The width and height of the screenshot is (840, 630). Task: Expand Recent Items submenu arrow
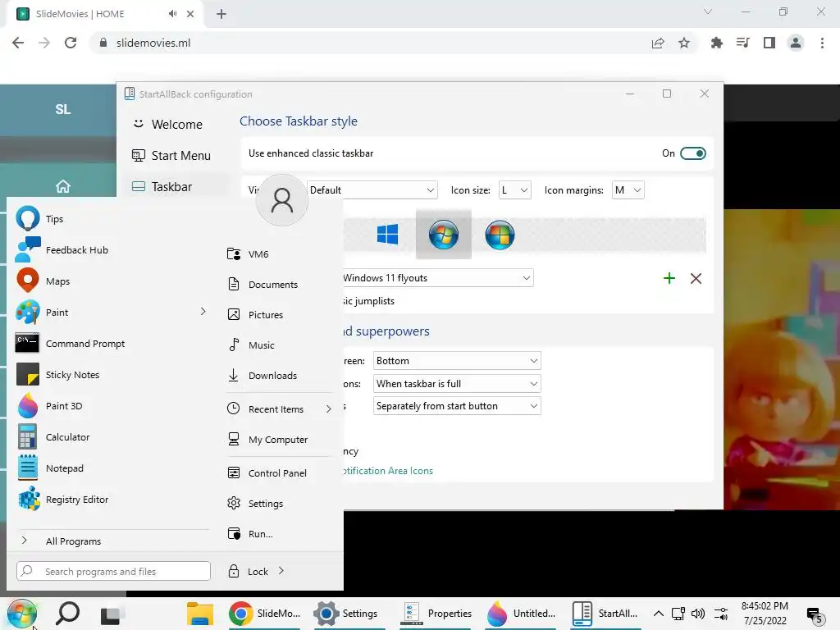(x=328, y=409)
